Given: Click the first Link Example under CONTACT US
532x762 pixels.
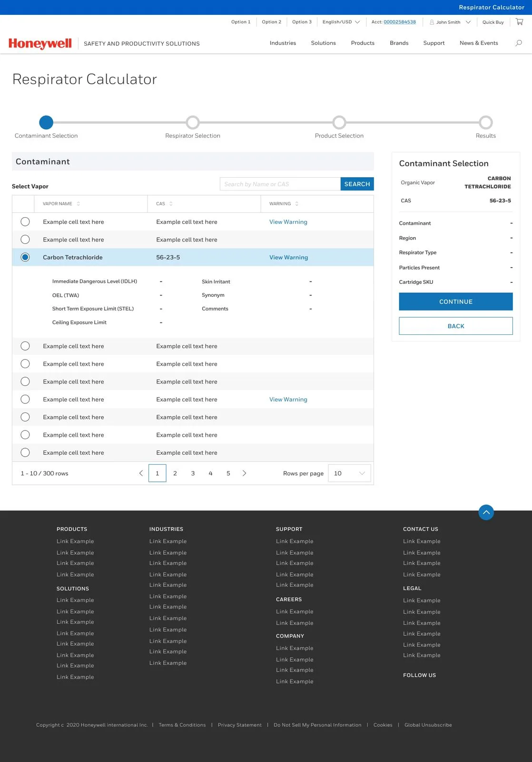Looking at the screenshot, I should 422,541.
